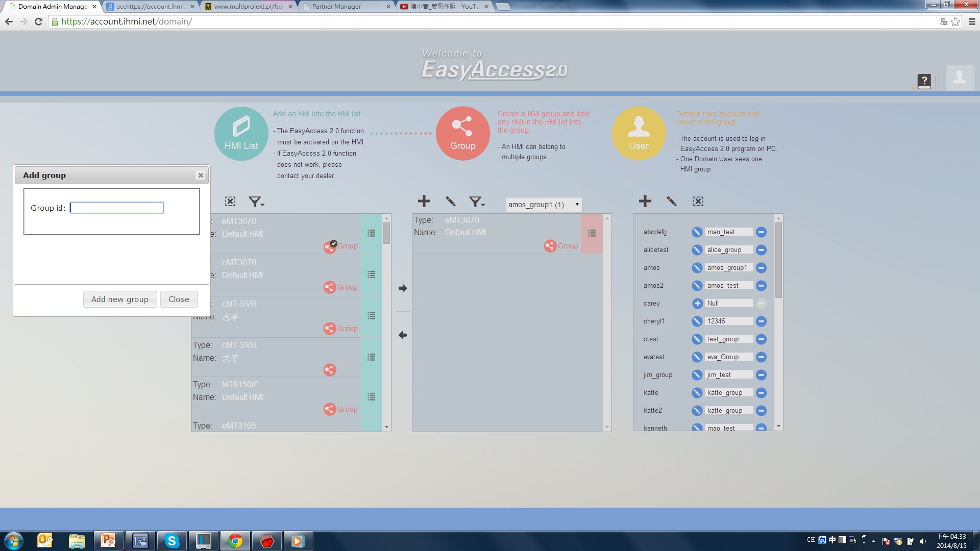The height and width of the screenshot is (551, 980).
Task: Remove eva_Group from evatest user
Action: click(x=761, y=357)
